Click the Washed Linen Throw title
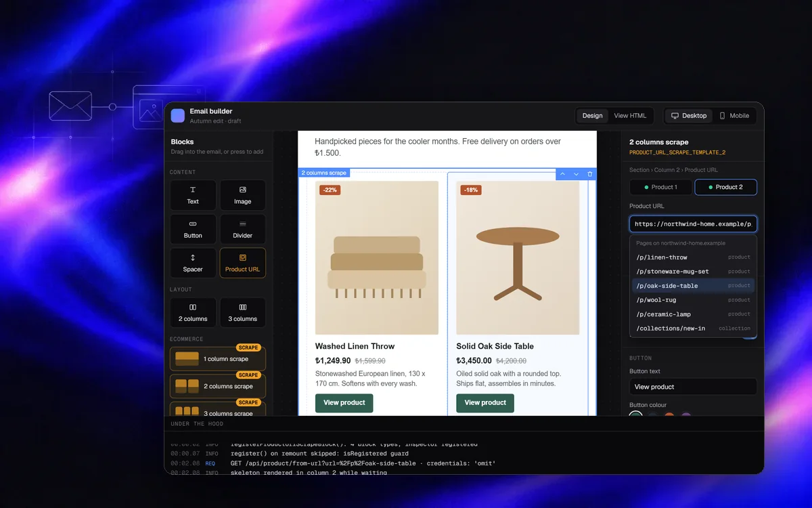 (355, 346)
